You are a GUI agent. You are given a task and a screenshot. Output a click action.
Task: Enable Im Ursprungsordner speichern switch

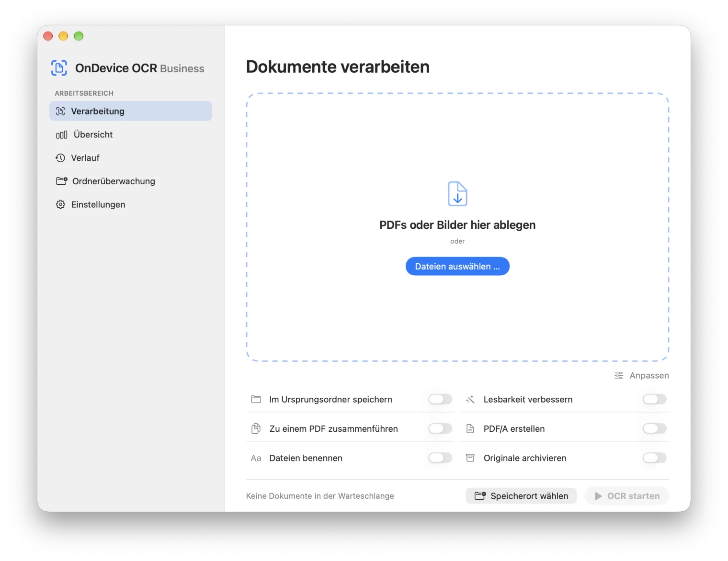click(440, 399)
